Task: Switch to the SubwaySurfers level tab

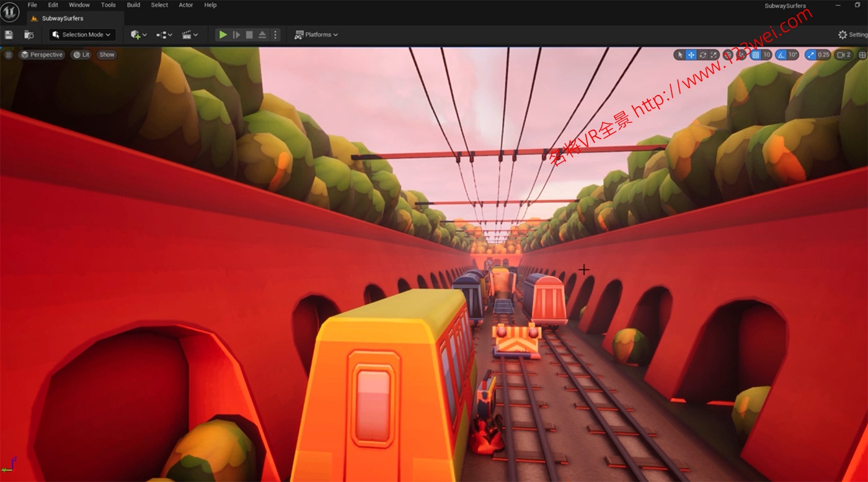Action: click(62, 19)
